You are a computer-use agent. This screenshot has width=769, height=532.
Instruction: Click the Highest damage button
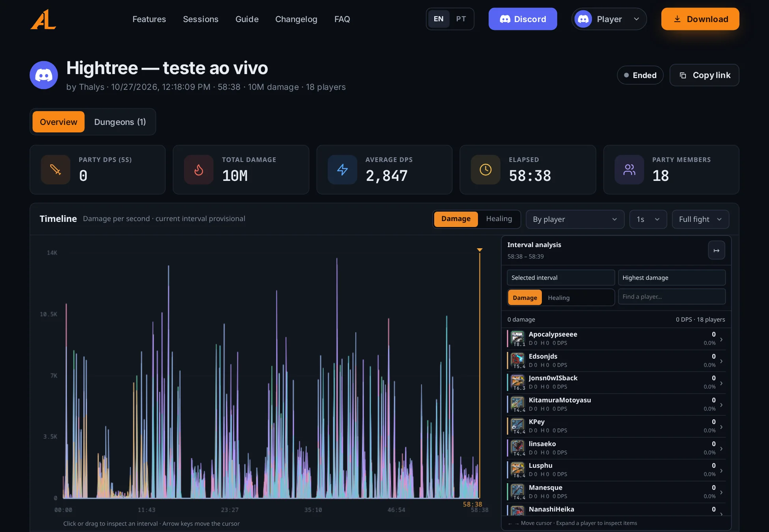click(x=672, y=277)
